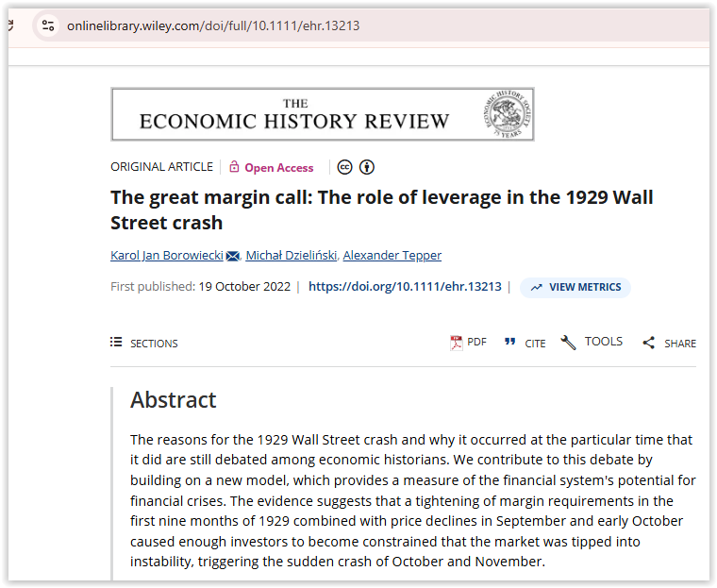The image size is (717, 588).
Task: Open the Economic History Review journal banner
Action: [x=323, y=114]
